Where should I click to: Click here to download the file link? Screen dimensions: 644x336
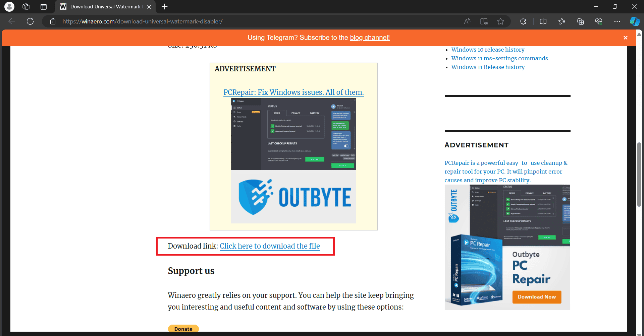270,246
